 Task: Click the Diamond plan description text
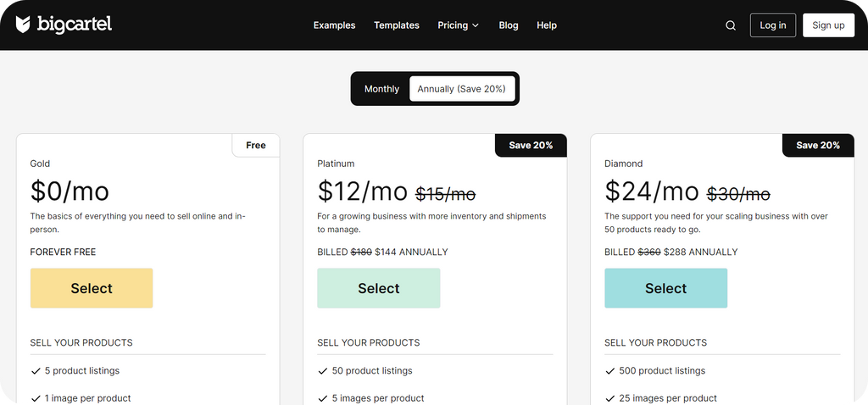tap(716, 223)
